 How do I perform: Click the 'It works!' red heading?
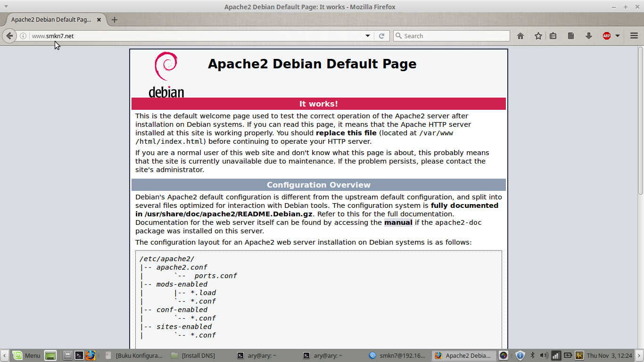tap(319, 104)
